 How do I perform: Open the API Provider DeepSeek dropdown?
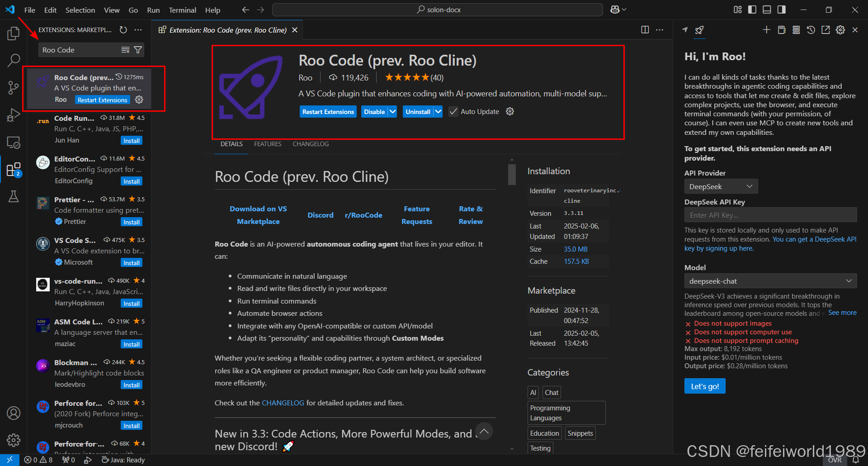(721, 186)
